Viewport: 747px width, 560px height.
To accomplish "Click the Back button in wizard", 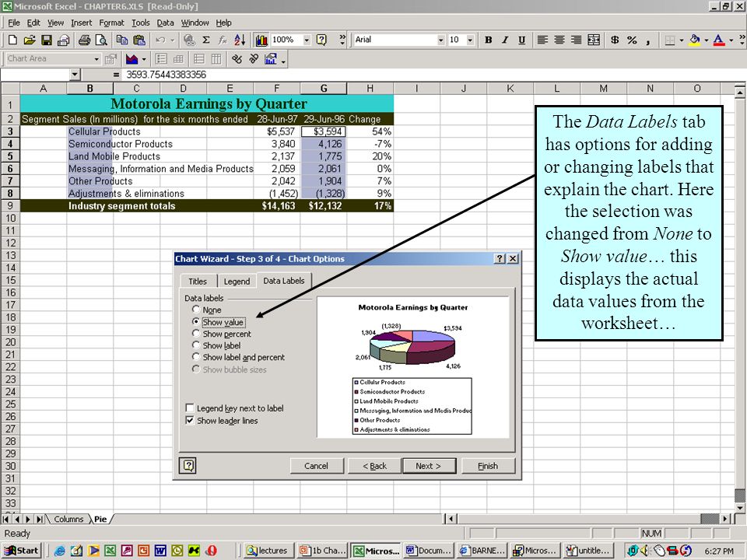I will (375, 466).
